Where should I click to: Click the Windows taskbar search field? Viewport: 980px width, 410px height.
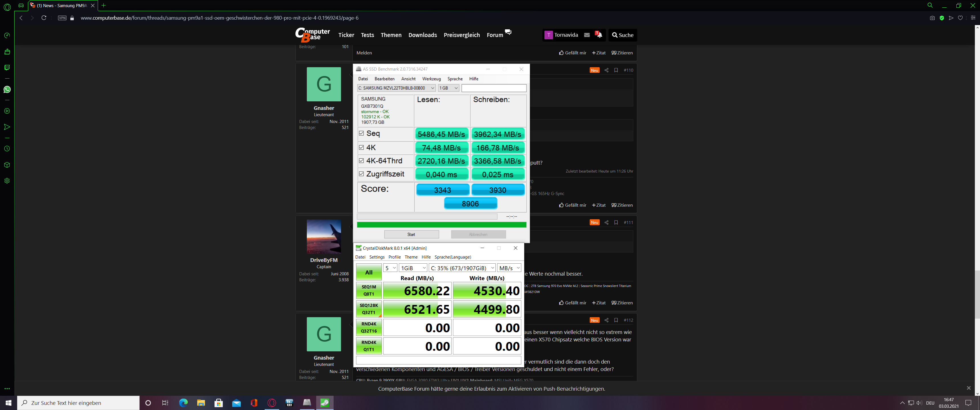pyautogui.click(x=78, y=403)
